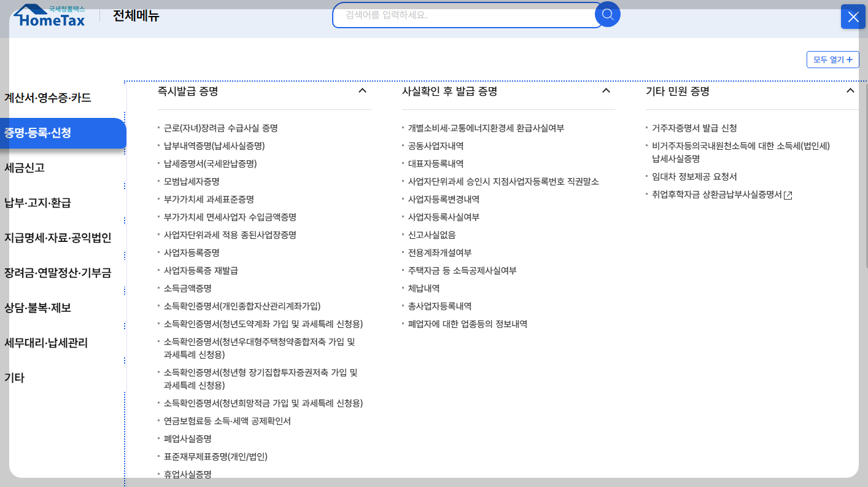Open the 세무대리·납세관리 menu category
Image resolution: width=868 pixels, height=487 pixels.
[46, 343]
